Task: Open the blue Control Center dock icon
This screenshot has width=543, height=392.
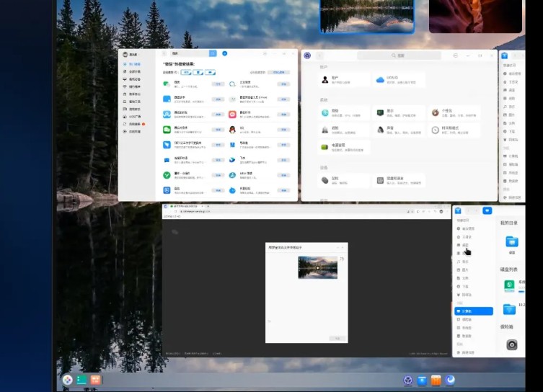Action: click(407, 380)
